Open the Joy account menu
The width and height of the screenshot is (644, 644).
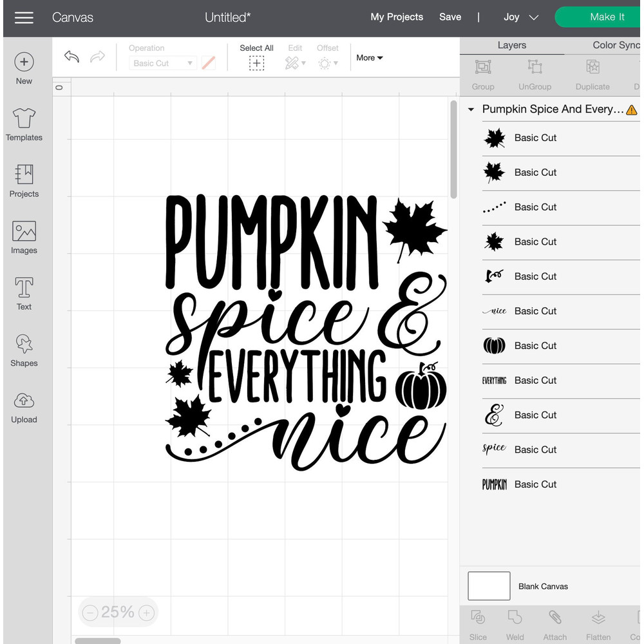pyautogui.click(x=520, y=17)
